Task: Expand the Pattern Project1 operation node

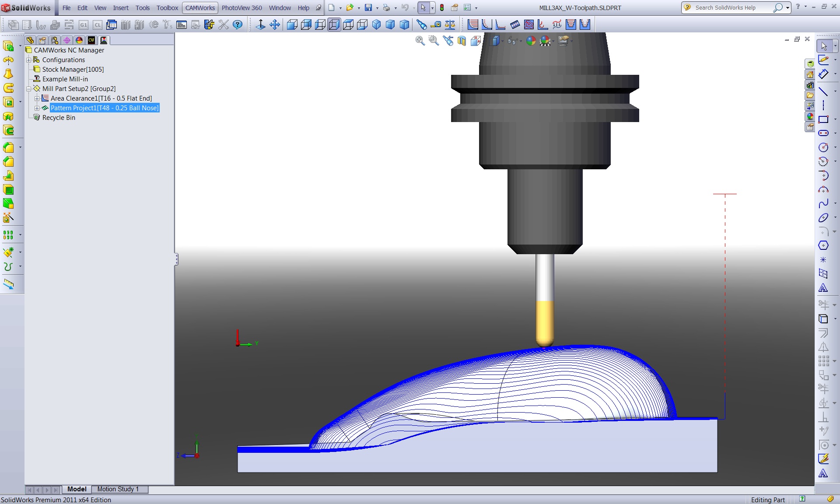Action: 37,108
